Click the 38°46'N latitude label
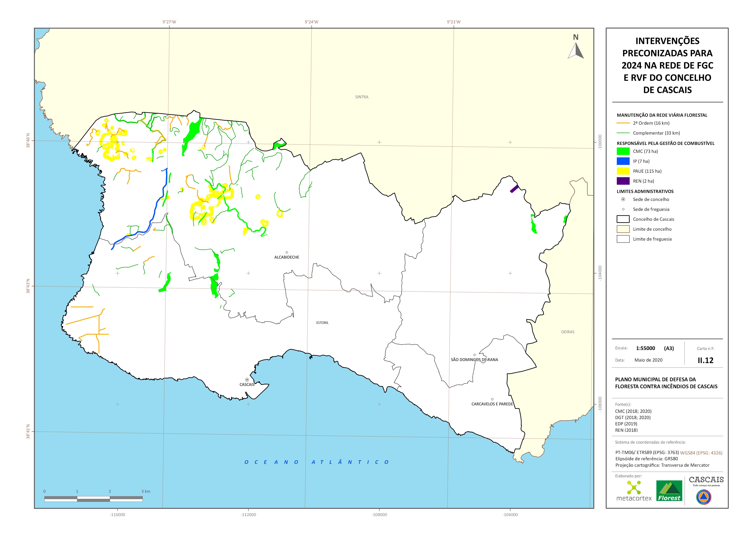756x535 pixels. 28,141
